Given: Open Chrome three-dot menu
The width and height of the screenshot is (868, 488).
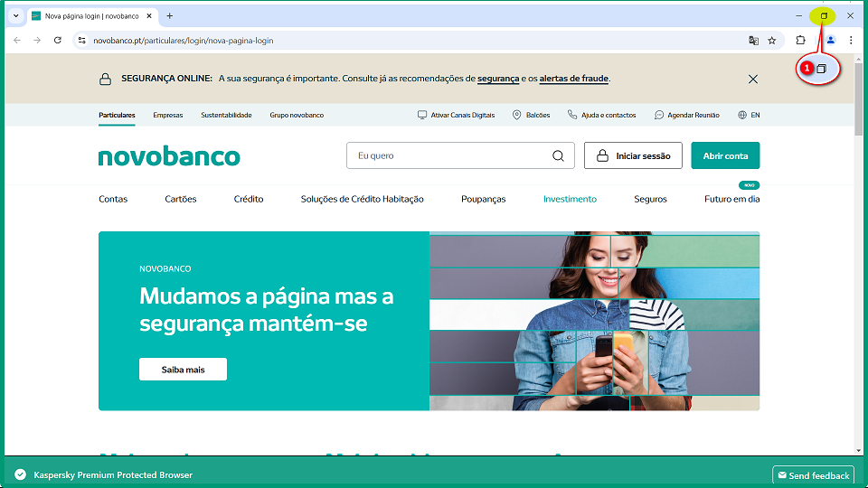Looking at the screenshot, I should click(x=851, y=41).
